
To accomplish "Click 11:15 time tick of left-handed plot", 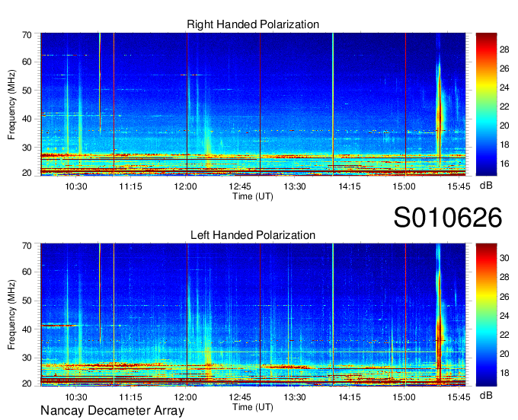I will point(130,397).
